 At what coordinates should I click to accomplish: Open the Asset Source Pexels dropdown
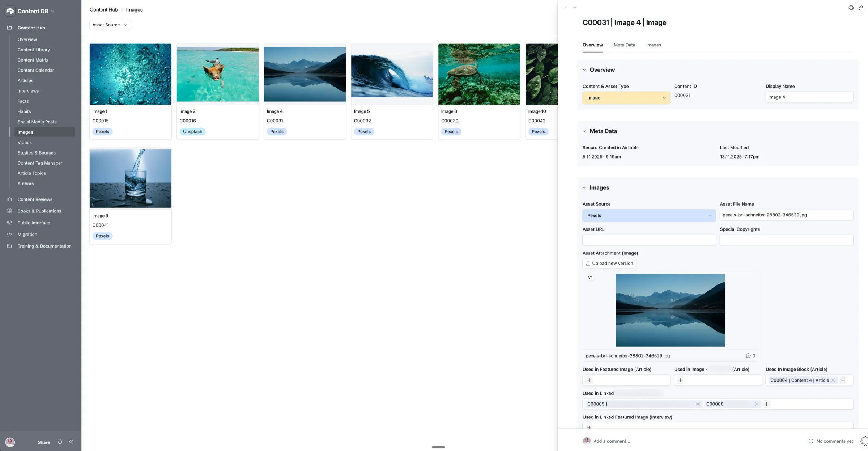coord(649,215)
